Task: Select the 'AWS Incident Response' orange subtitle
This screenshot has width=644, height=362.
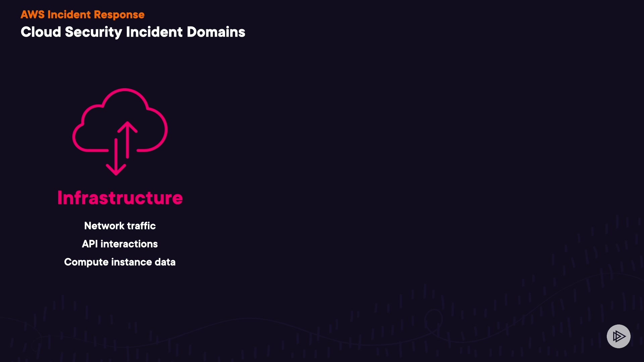Action: 83,15
